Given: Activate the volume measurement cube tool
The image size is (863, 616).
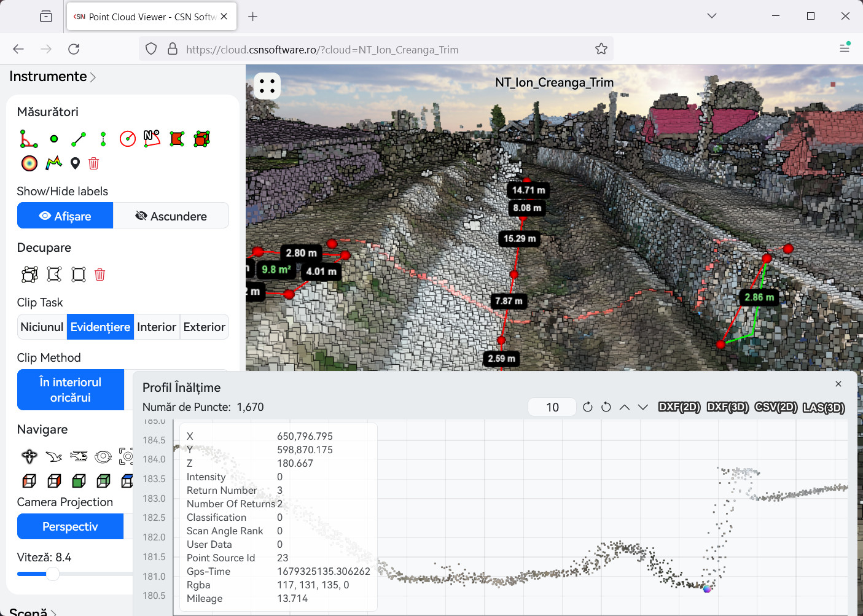Looking at the screenshot, I should [x=201, y=138].
